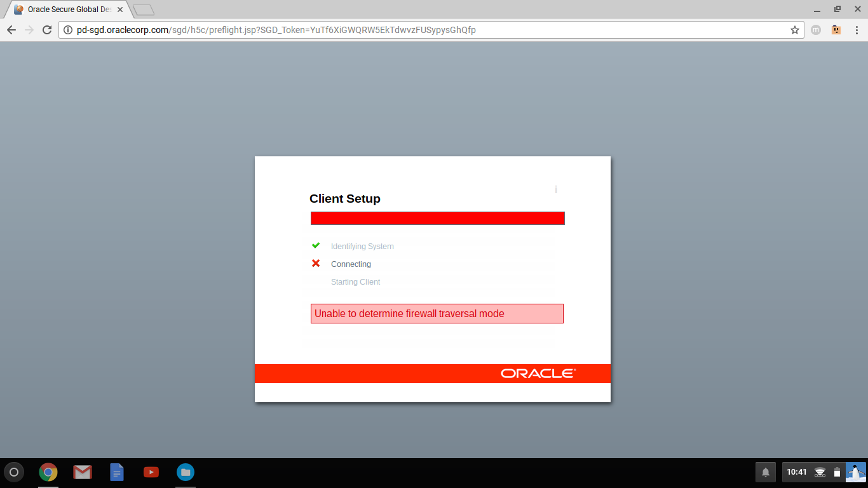Open Google Docs from the shelf
868x488 pixels.
[x=117, y=472]
